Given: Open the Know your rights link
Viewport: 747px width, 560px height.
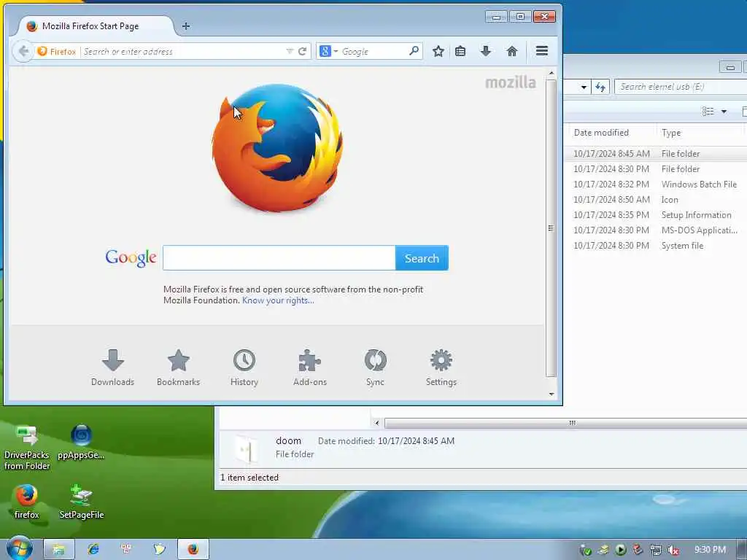Looking at the screenshot, I should (278, 300).
